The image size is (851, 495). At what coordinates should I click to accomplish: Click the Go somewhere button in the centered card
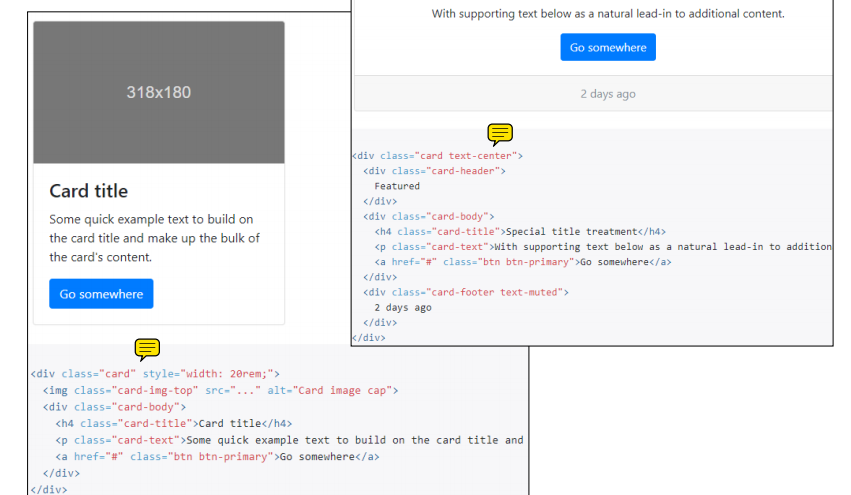pos(608,47)
